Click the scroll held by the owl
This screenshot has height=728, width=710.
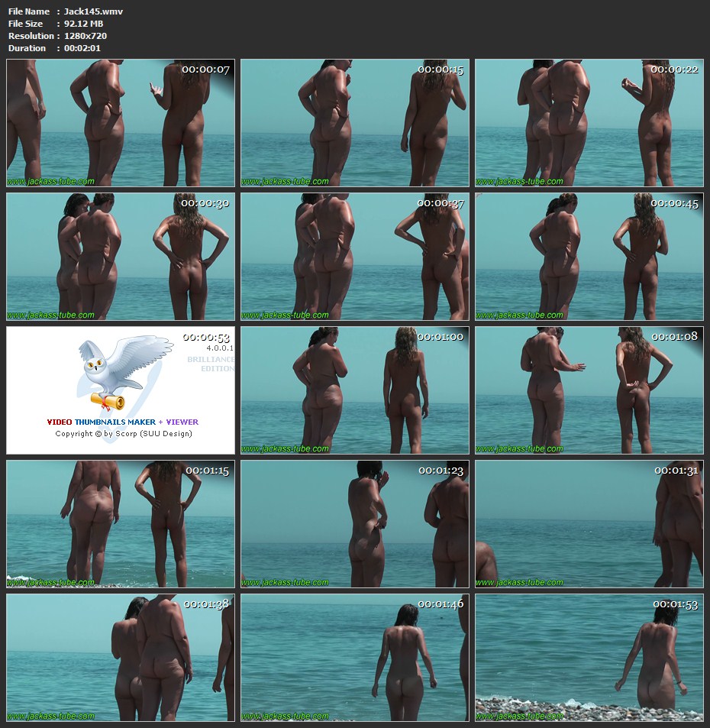click(107, 400)
